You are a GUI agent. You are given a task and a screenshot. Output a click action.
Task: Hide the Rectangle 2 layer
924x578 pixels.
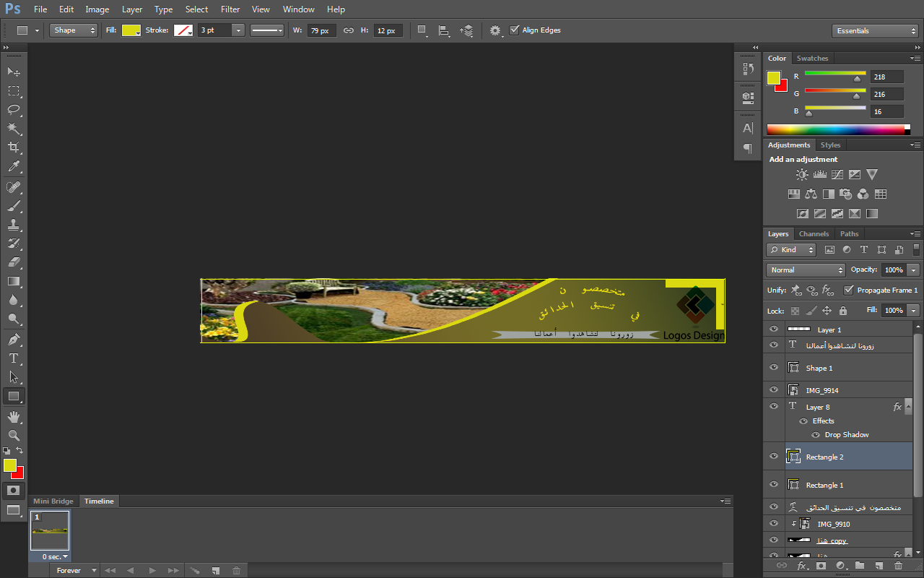(x=774, y=457)
